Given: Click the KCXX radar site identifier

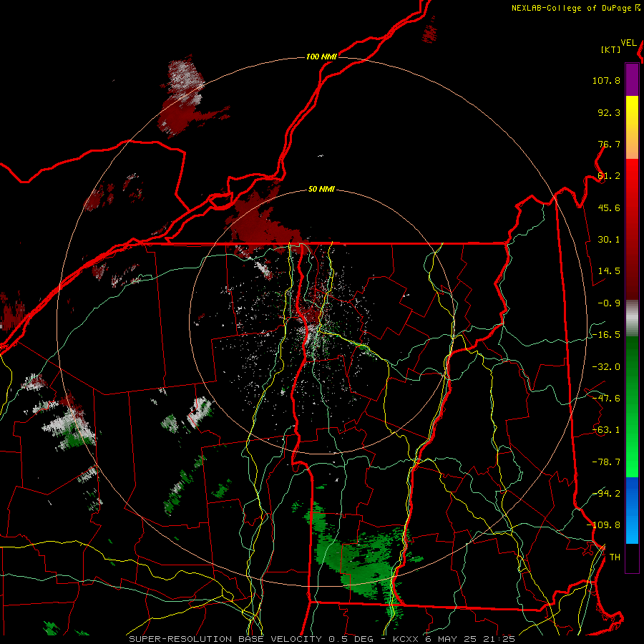Looking at the screenshot, I should 406,639.
